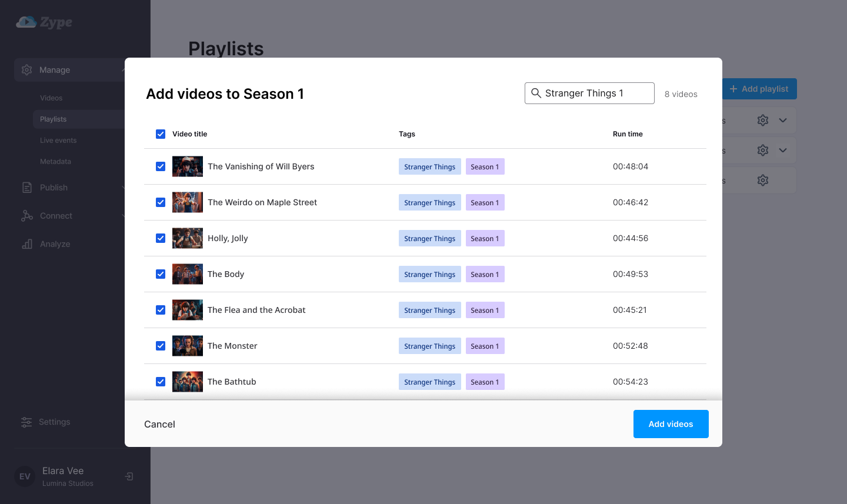
Task: Uncheck The Flea and the Acrobat
Action: [x=161, y=310]
